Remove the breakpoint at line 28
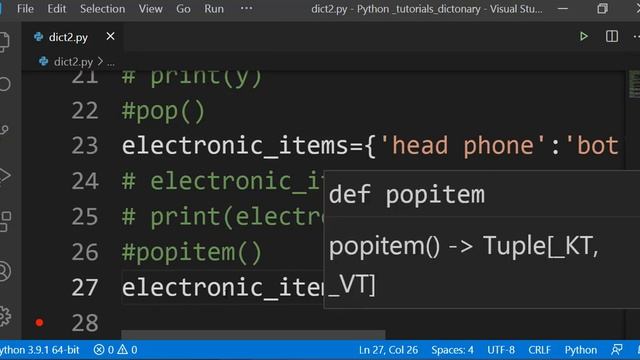Screen dimensions: 640x360 click(x=39, y=323)
